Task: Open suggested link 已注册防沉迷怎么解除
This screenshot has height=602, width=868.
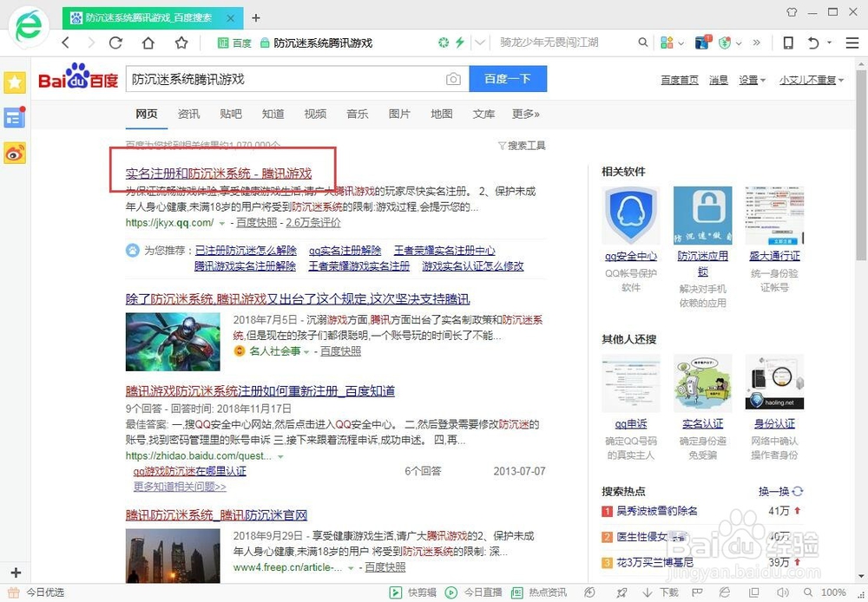Action: (x=246, y=251)
